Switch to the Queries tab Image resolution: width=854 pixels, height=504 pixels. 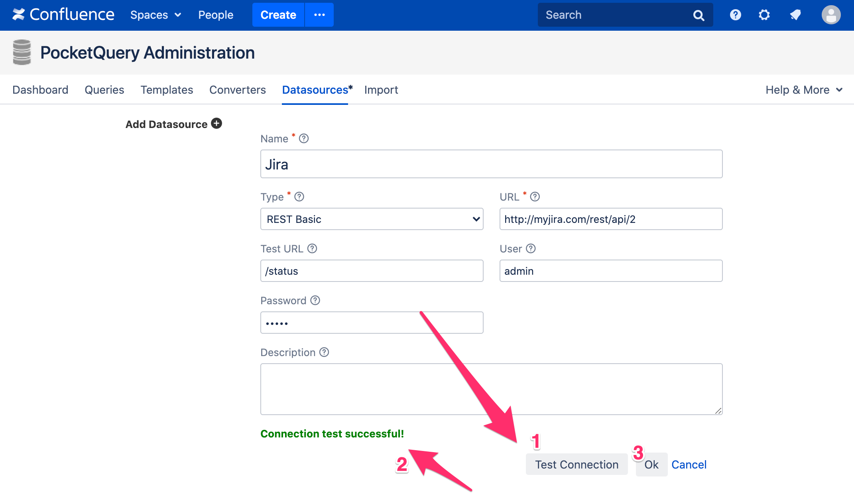click(x=104, y=89)
